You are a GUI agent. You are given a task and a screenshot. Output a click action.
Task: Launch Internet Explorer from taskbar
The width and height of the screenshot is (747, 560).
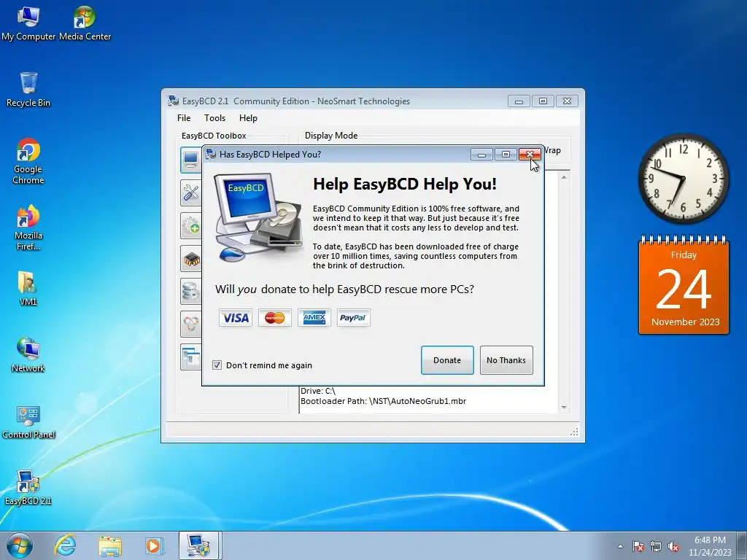(x=65, y=545)
